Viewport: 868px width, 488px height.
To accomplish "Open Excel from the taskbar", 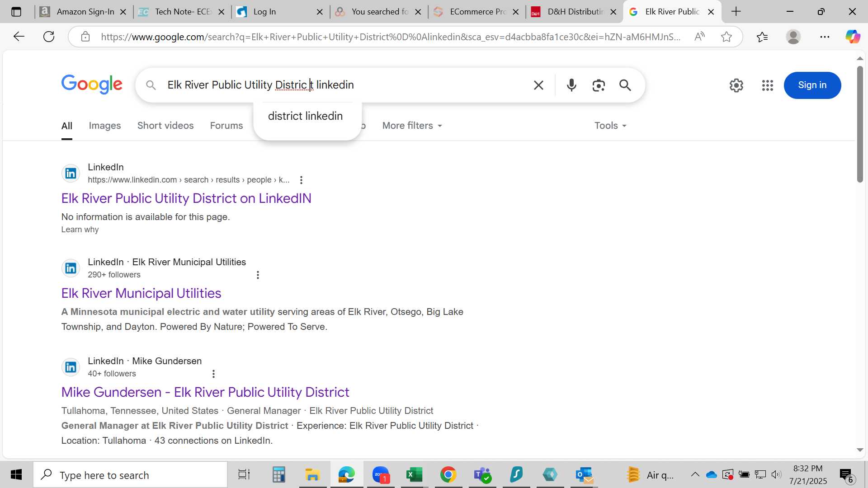I will coord(414,475).
